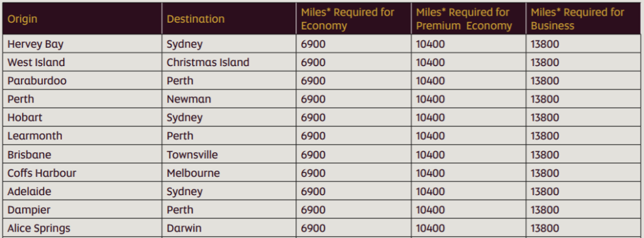This screenshot has height=238, width=644.
Task: Select the Brisbane origin cell
Action: 82,154
